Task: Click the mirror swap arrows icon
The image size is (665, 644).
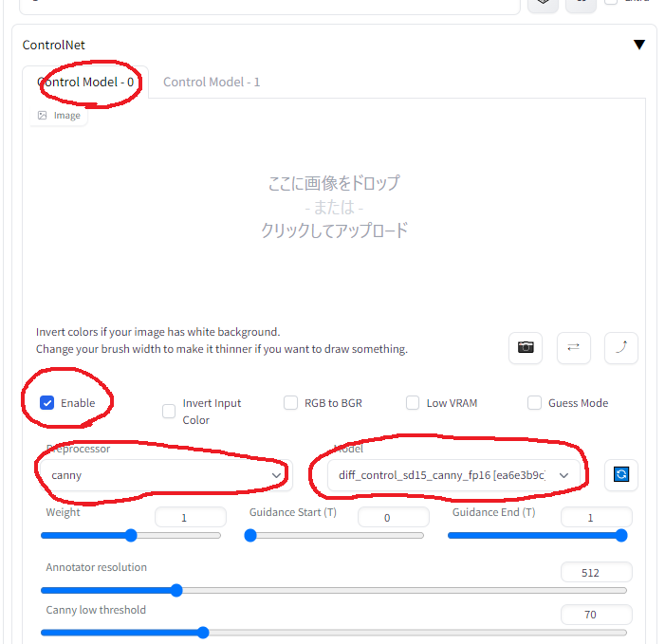Action: point(573,348)
